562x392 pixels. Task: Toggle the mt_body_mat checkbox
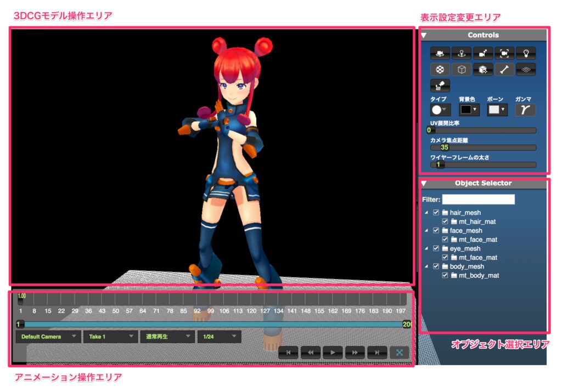pyautogui.click(x=445, y=276)
